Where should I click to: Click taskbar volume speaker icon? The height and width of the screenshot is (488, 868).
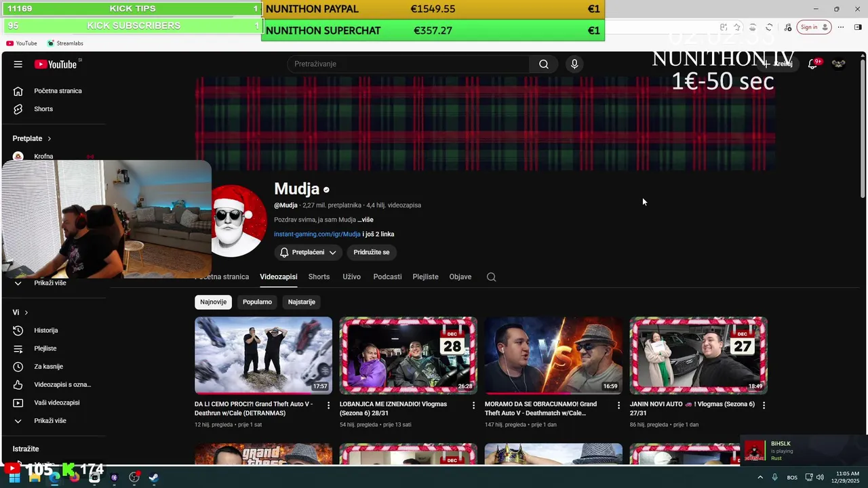[x=820, y=477]
